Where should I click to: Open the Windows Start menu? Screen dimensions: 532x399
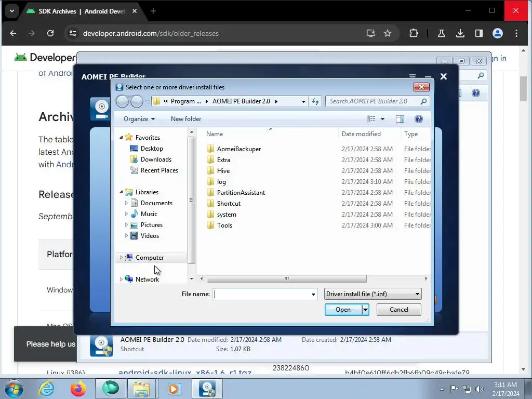[14, 389]
